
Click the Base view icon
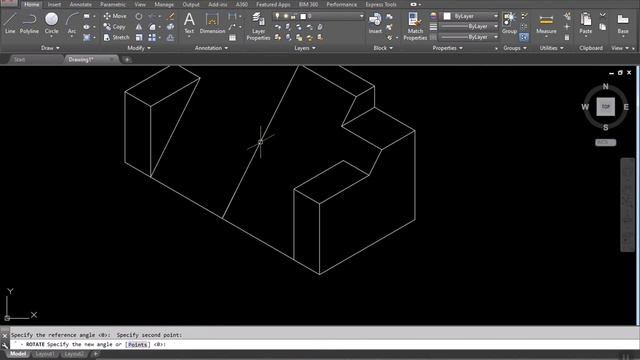pos(623,23)
